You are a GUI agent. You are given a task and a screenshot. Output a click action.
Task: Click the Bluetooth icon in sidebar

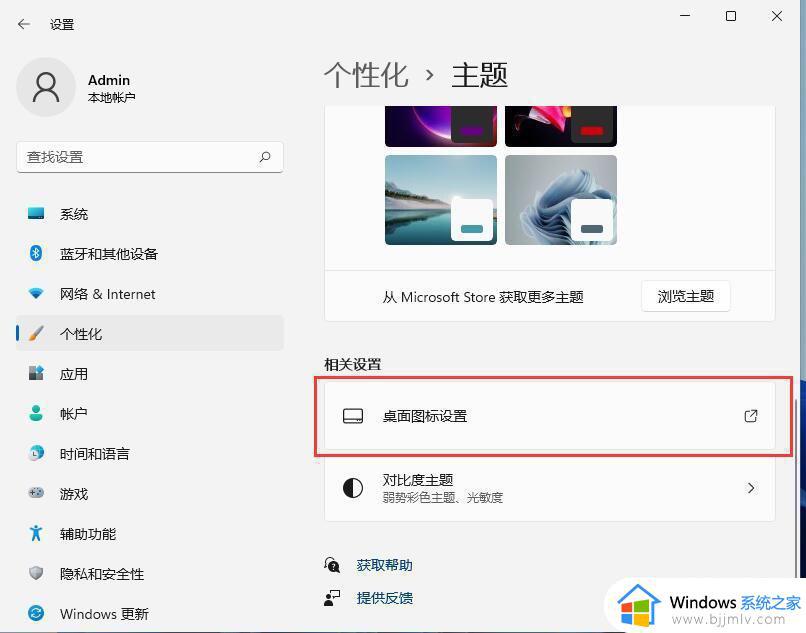click(36, 253)
